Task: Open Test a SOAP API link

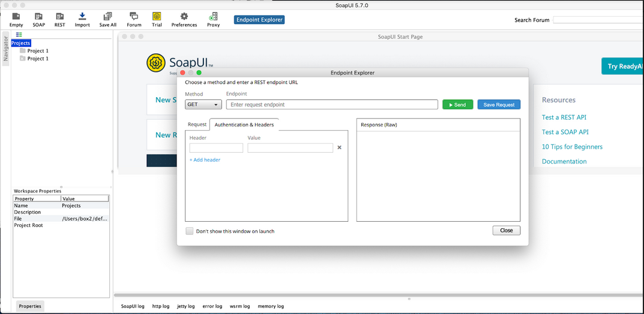Action: point(565,132)
